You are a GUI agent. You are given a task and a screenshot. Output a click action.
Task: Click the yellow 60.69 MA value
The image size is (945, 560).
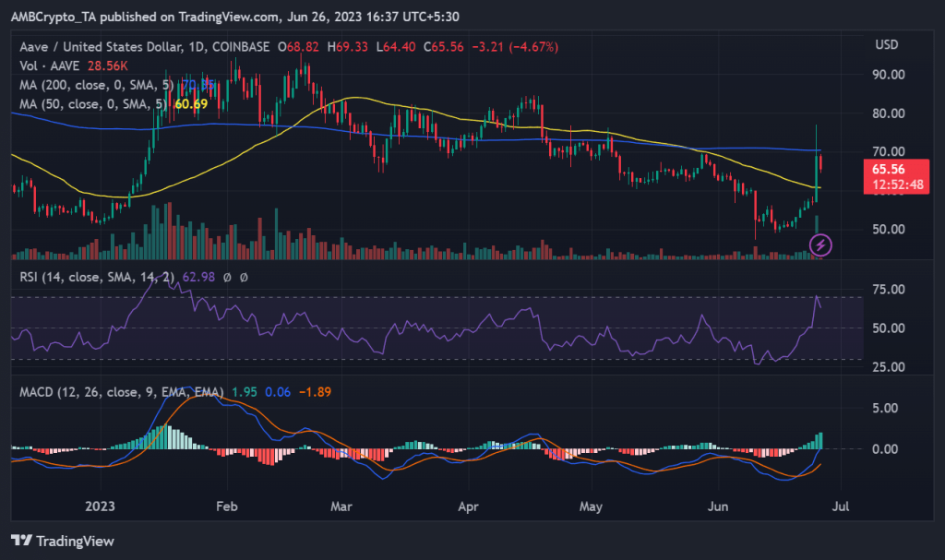[189, 104]
